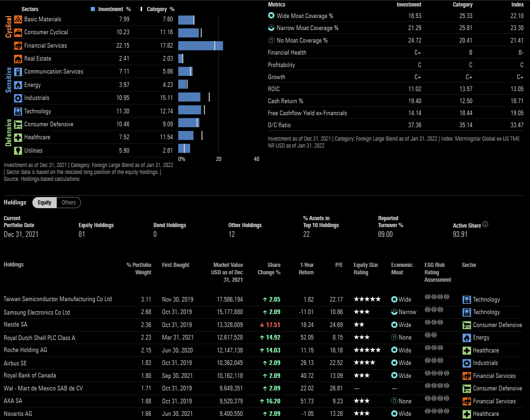Click the D/C Ratio metric label
This screenshot has height=420, width=530.
pos(279,125)
